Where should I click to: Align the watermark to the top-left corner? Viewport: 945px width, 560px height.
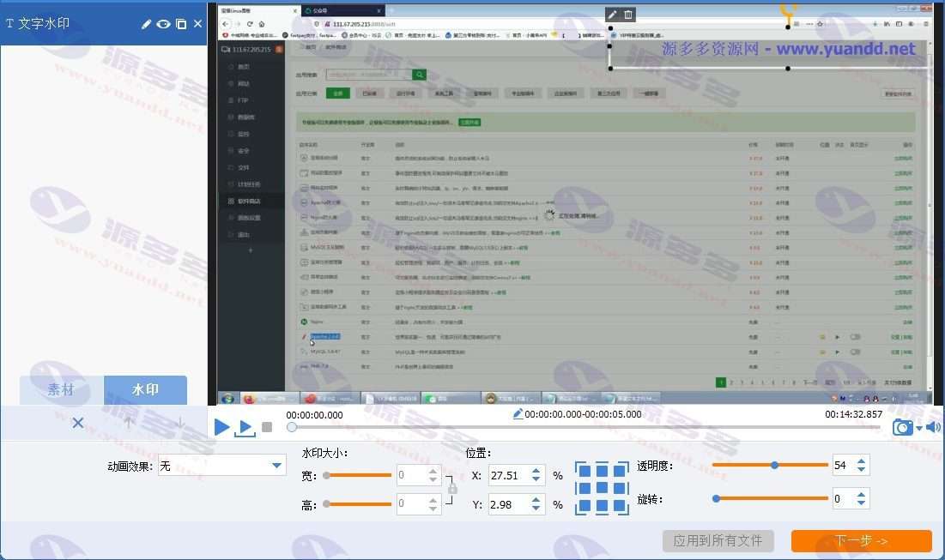click(x=583, y=470)
